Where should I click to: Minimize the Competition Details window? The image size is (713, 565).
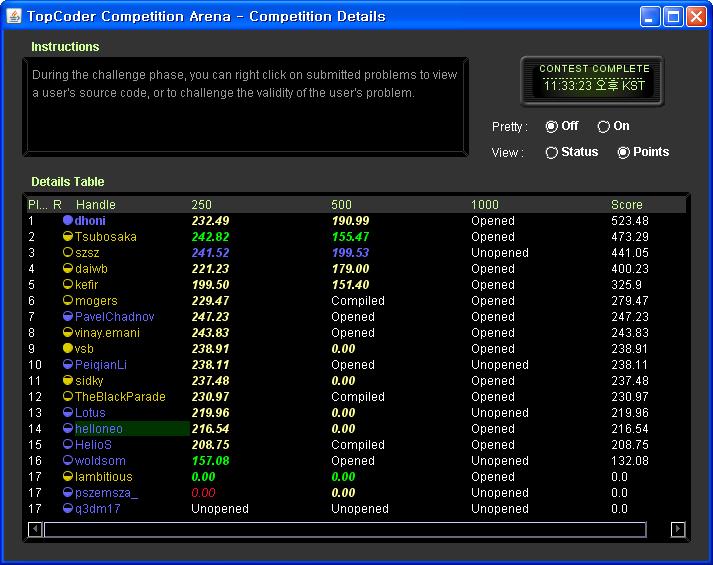click(x=650, y=17)
